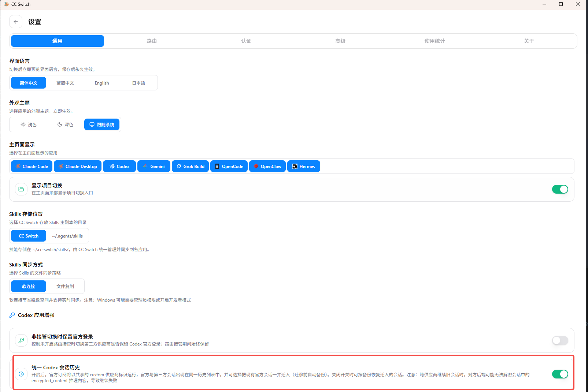Go back using the arrow button
Screen dimensions: 588x392
coord(16,22)
